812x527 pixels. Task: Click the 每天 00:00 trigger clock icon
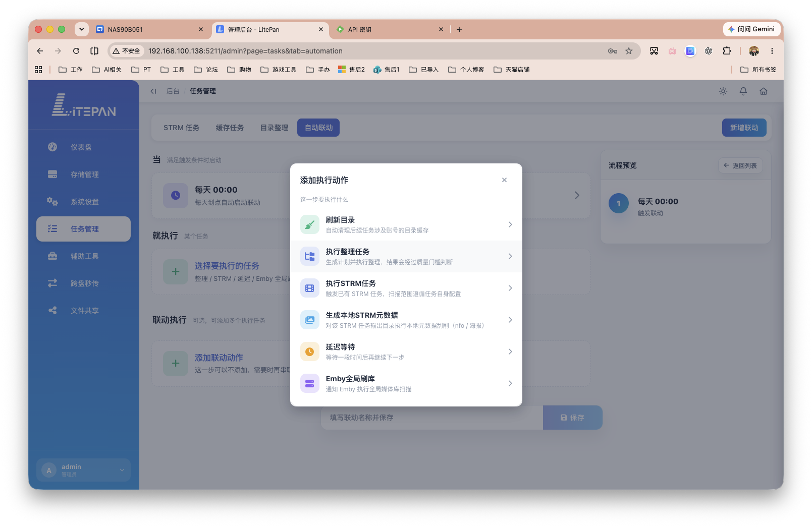[176, 195]
